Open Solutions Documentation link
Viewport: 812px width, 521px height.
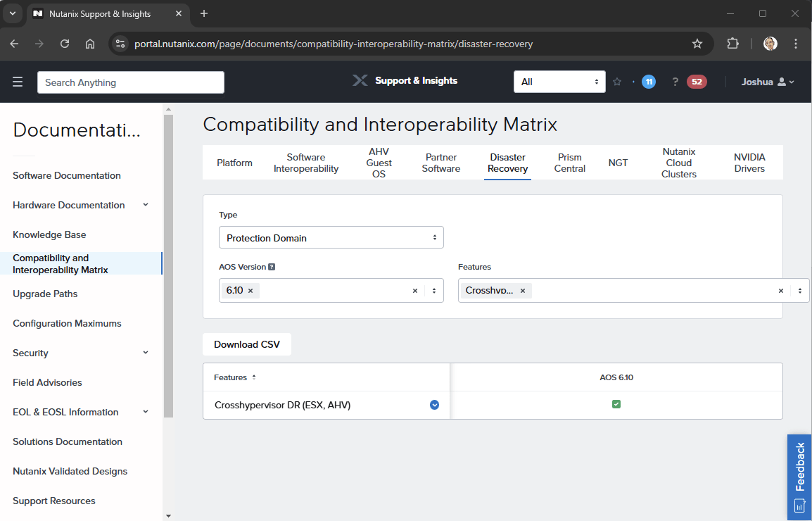(x=68, y=441)
